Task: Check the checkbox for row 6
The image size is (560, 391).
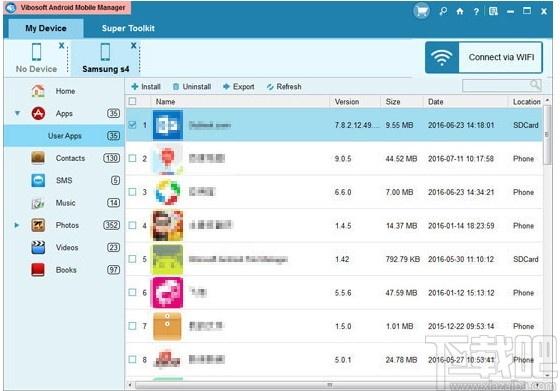Action: tap(132, 292)
